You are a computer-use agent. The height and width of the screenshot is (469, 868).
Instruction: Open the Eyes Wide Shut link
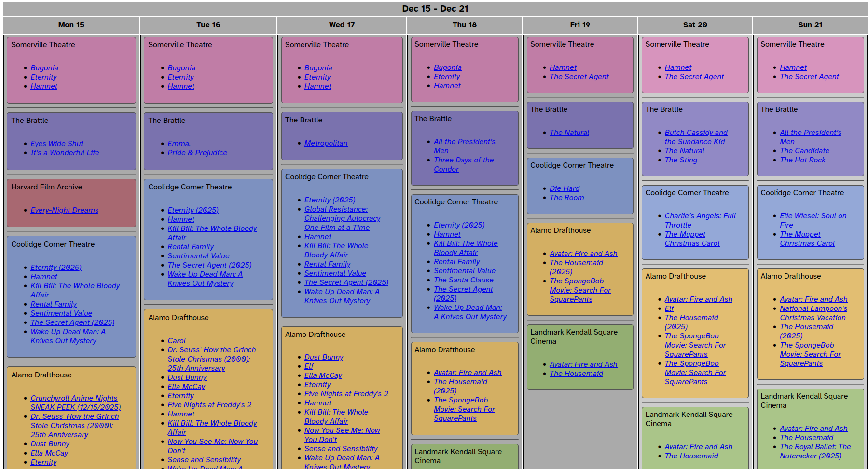(56, 144)
